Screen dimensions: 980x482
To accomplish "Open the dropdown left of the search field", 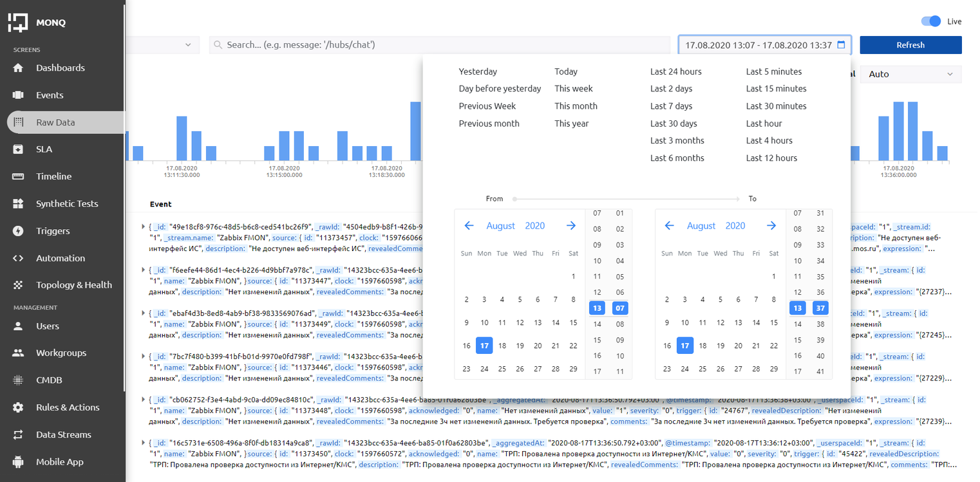I will [x=161, y=45].
